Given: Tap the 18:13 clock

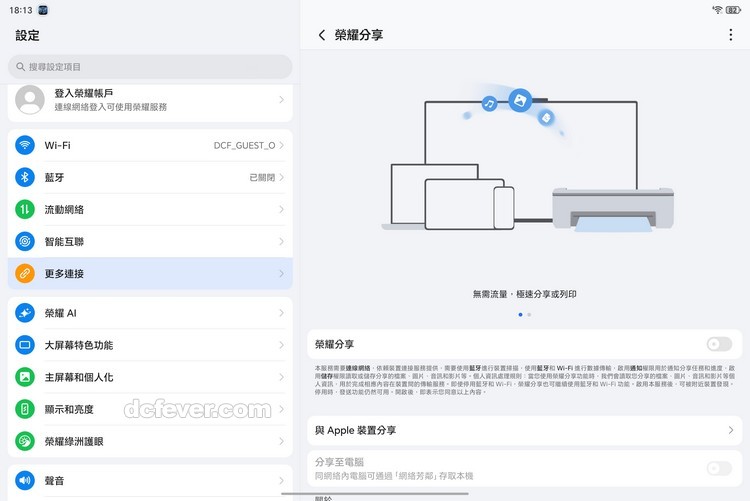Looking at the screenshot, I should [x=21, y=10].
